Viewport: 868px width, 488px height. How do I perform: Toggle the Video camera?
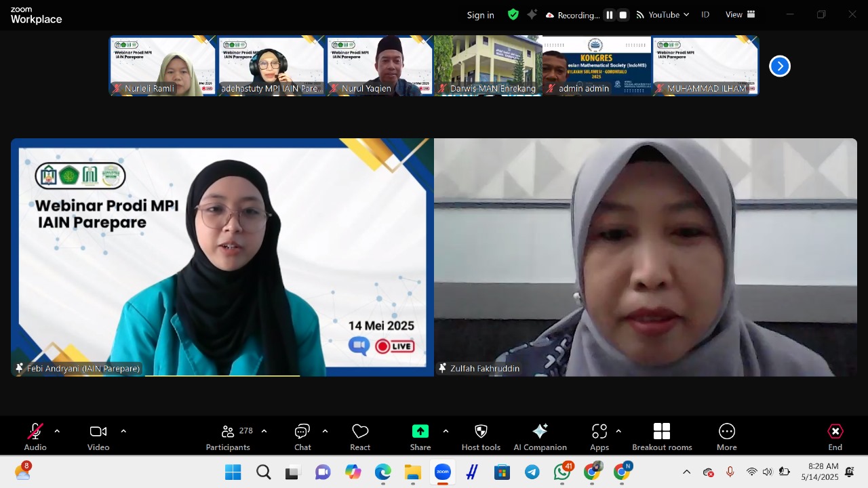tap(98, 436)
